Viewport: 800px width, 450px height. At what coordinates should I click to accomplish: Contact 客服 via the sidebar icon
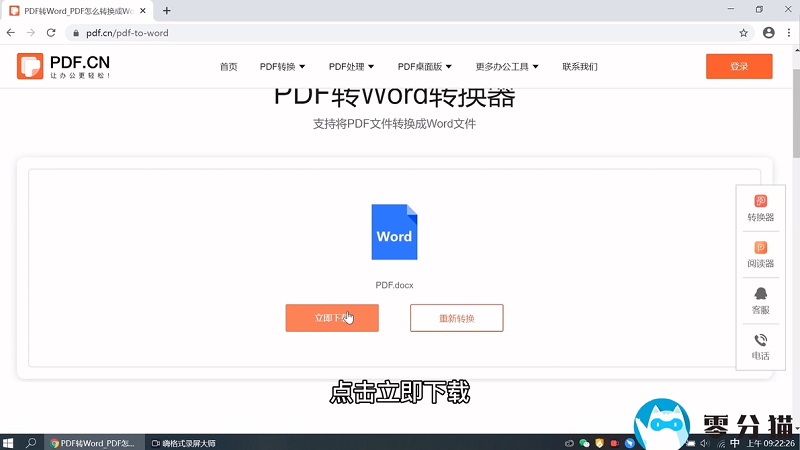[x=760, y=294]
